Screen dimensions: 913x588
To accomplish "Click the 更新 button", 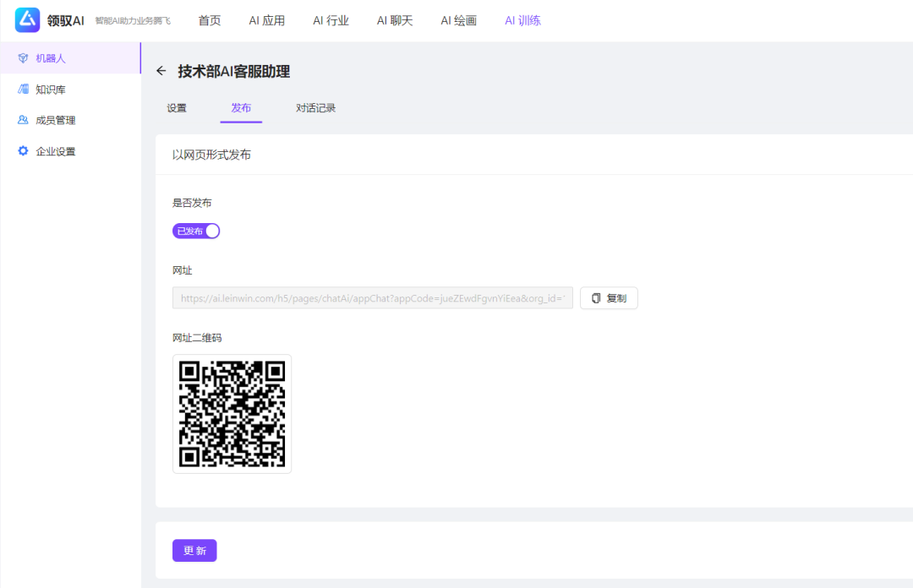I will pos(194,551).
